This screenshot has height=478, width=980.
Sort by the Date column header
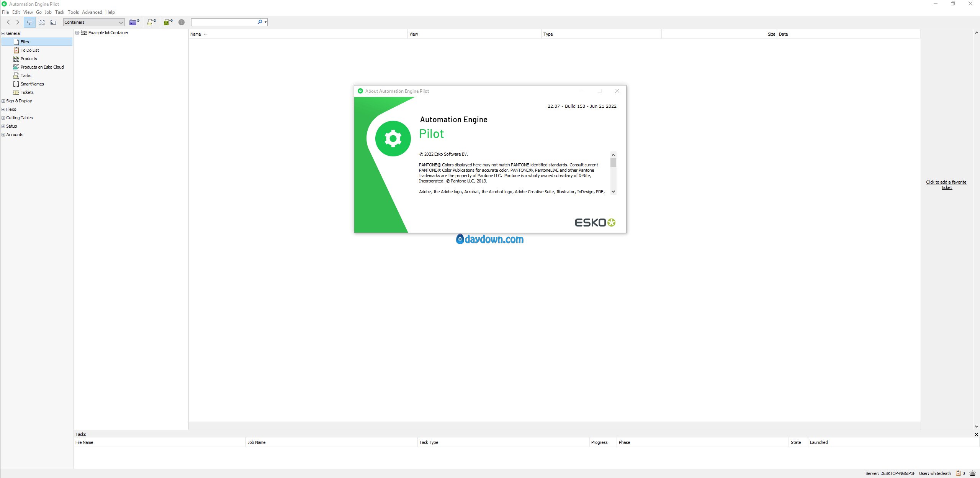848,34
